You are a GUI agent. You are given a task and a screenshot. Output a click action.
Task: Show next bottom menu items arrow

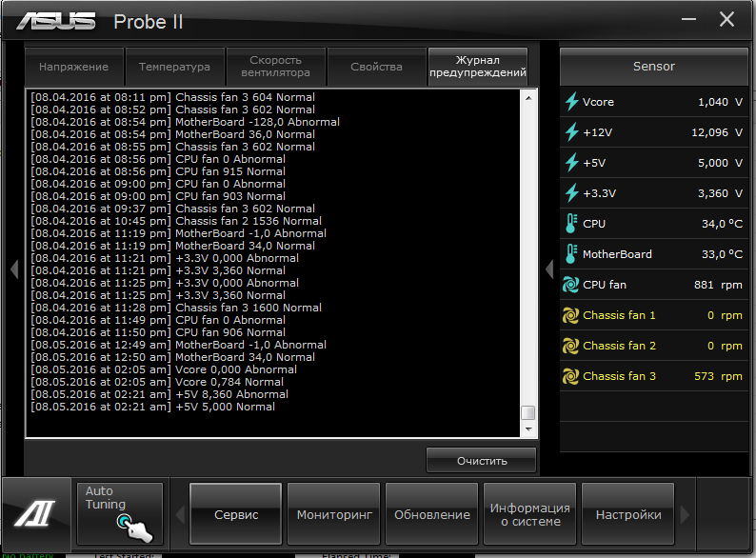coord(685,514)
